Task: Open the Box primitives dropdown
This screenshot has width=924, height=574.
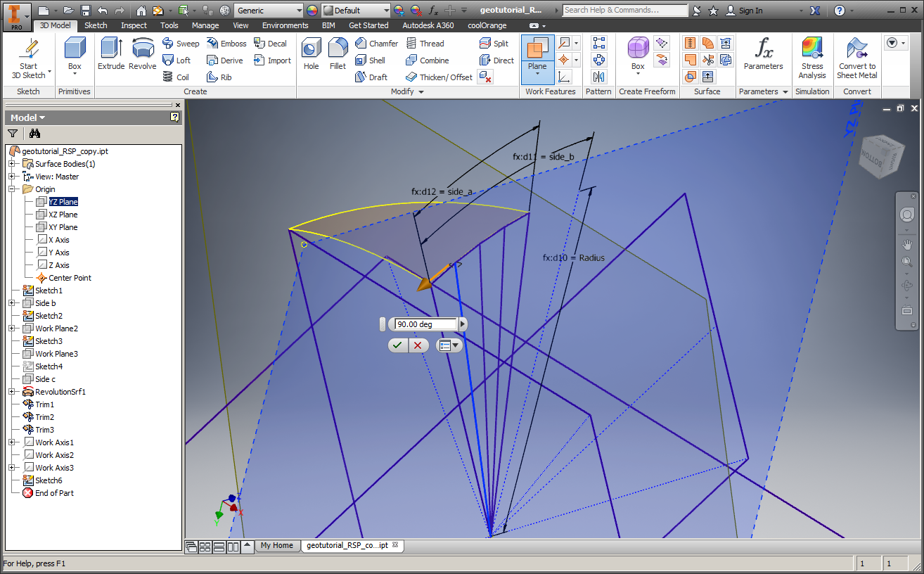Action: tap(75, 75)
